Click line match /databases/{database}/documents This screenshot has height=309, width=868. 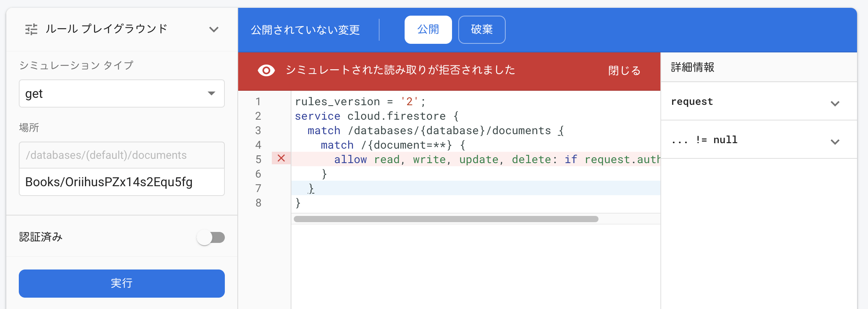[436, 131]
